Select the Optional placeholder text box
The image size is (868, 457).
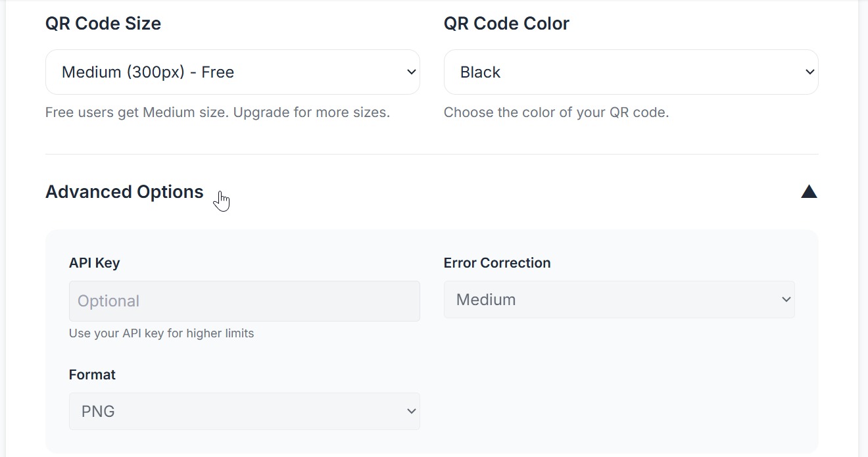point(244,301)
